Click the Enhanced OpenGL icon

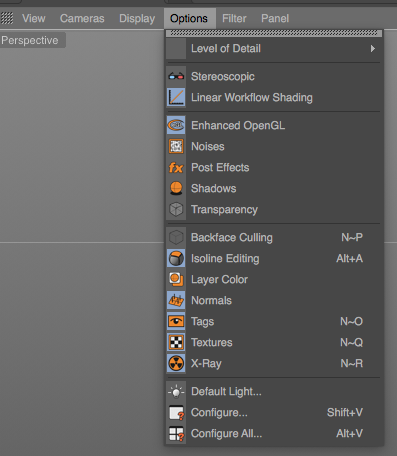[x=176, y=125]
